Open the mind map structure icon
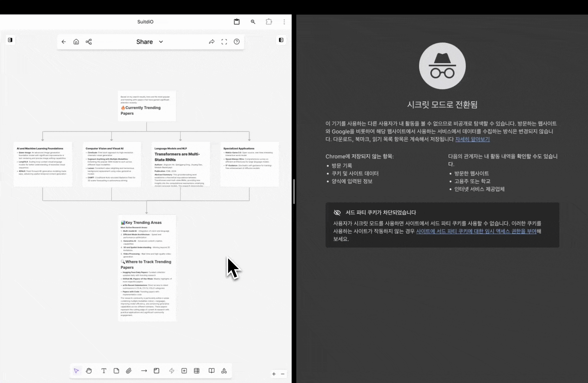The image size is (588, 383). point(89,42)
